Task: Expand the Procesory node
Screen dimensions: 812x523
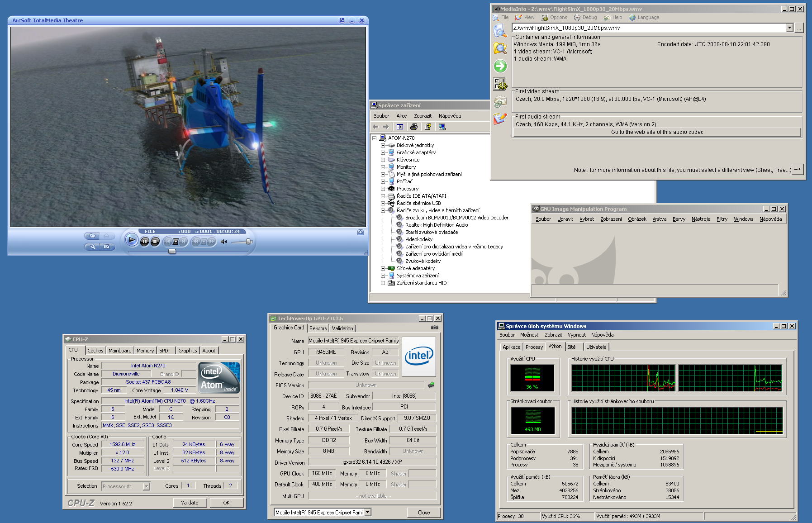Action: click(x=383, y=189)
